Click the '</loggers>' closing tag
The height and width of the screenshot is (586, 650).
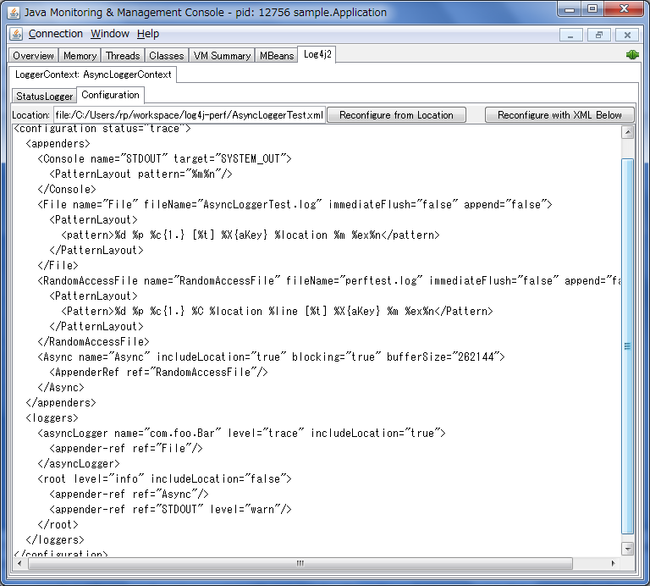55,540
